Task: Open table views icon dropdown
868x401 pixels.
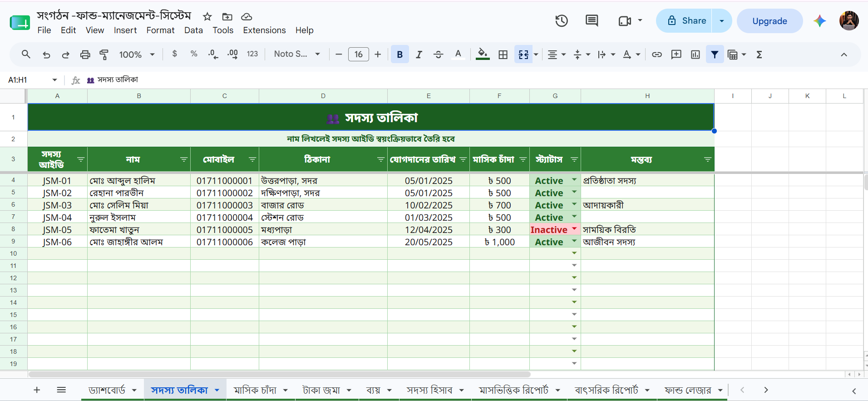Action: [x=736, y=54]
